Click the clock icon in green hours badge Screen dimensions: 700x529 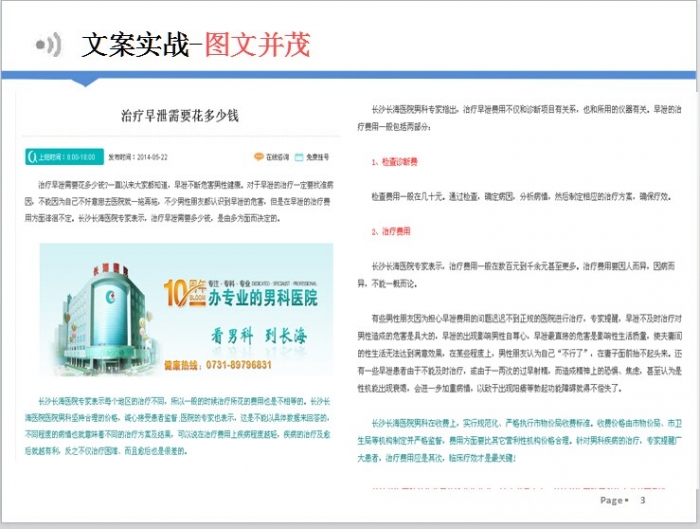[33, 157]
